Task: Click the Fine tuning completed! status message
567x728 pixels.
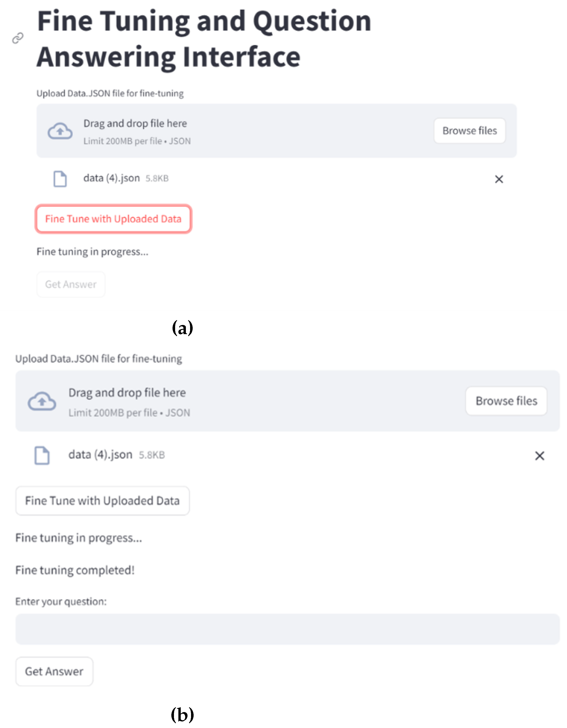Action: [x=75, y=570]
